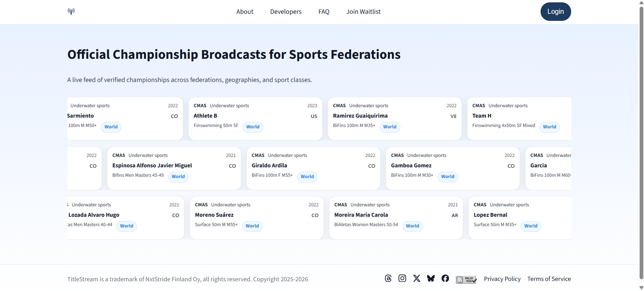
Task: Open the Terms of Service link
Action: tap(549, 279)
